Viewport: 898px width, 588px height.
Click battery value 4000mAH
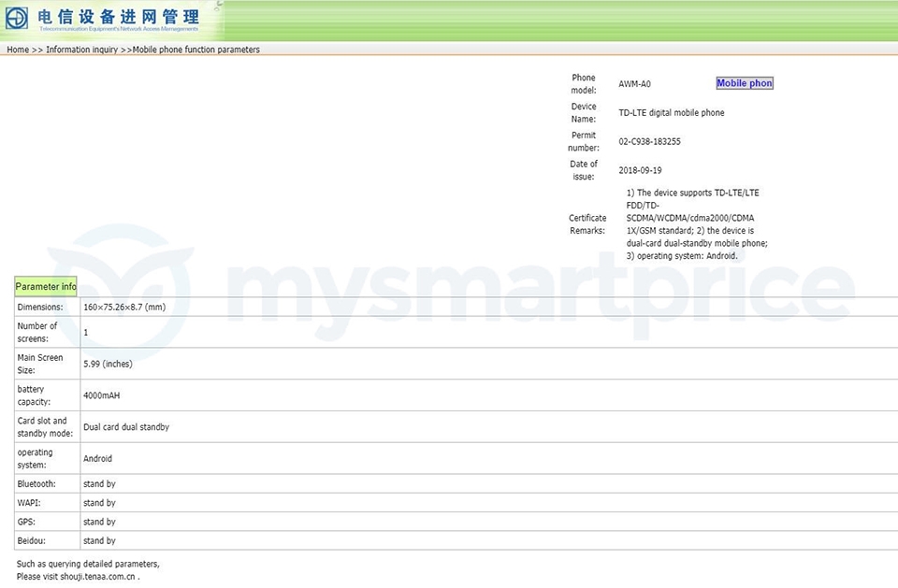101,395
